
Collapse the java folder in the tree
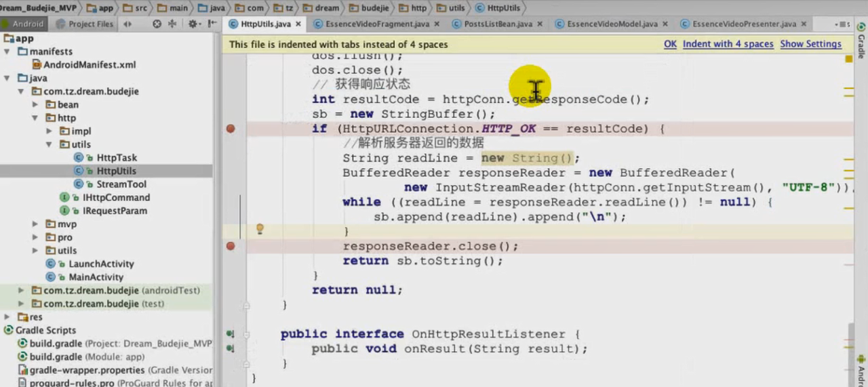point(8,78)
